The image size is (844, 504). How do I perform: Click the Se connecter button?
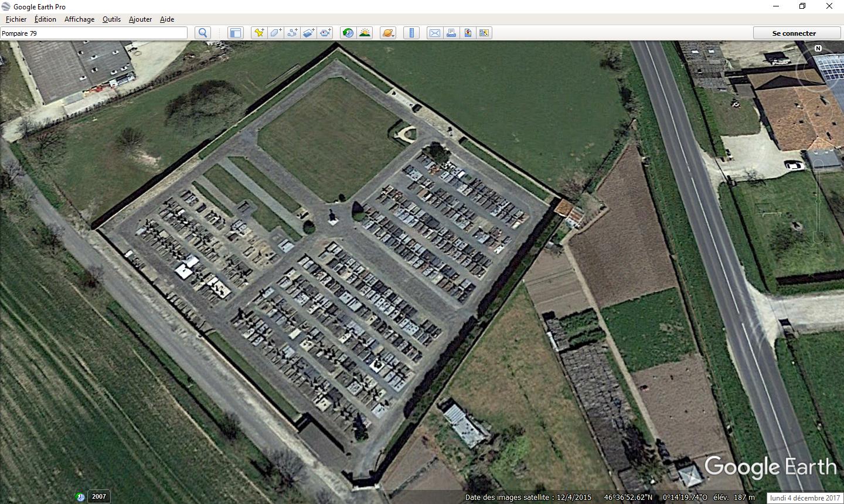(x=794, y=33)
